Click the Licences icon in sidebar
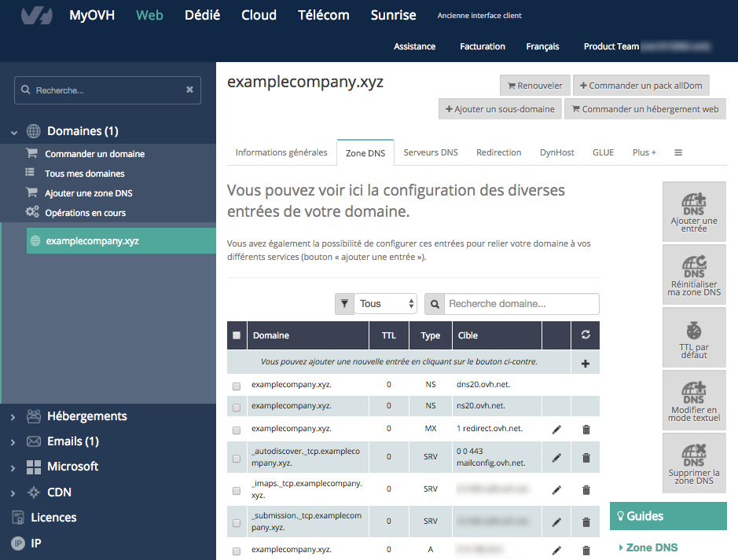This screenshot has height=560, width=738. pyautogui.click(x=18, y=518)
